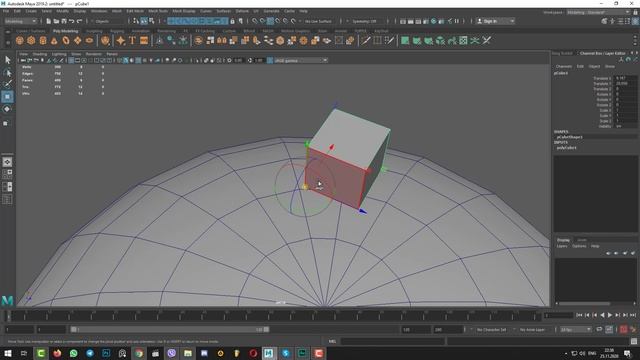The width and height of the screenshot is (640, 360).
Task: Activate the Rotate tool in the toolbox
Action: pyautogui.click(x=7, y=109)
